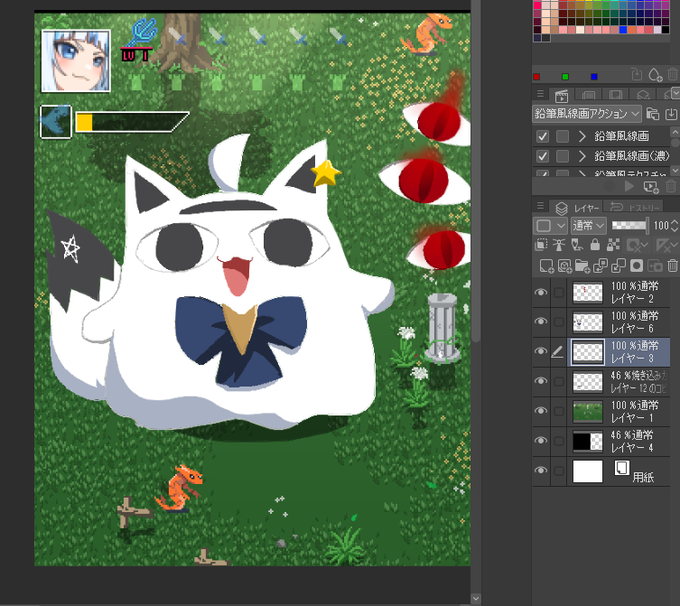Adjust the layer opacity slider
Viewport: 680px width, 606px height.
629,226
